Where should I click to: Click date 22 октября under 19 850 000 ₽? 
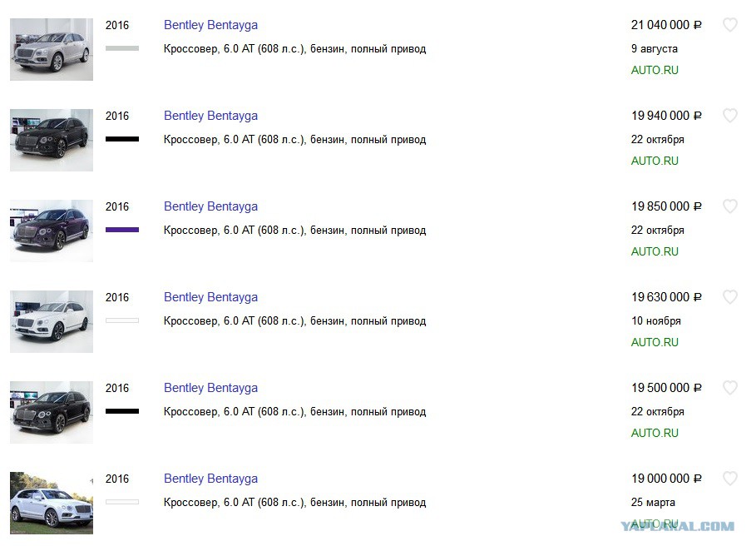coord(658,231)
